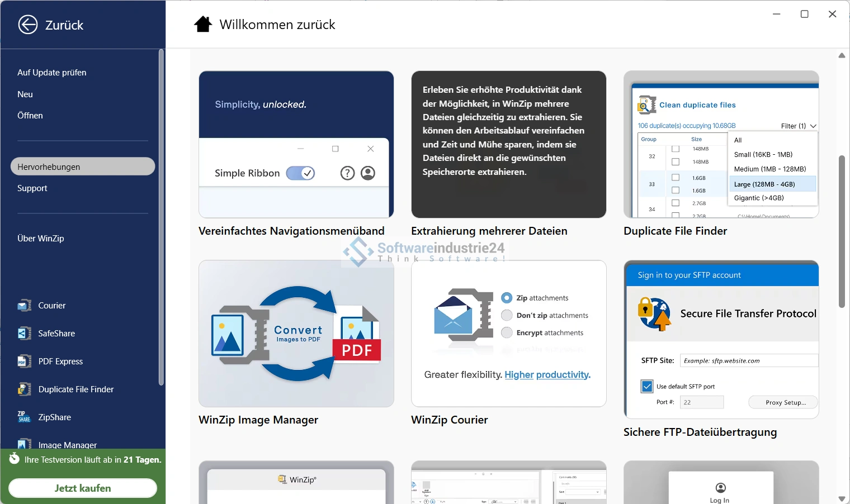Click the SFTP Site input field
850x504 pixels.
748,360
